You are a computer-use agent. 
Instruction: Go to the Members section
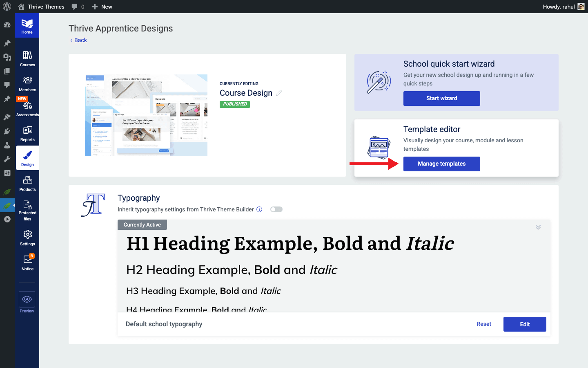pyautogui.click(x=27, y=84)
